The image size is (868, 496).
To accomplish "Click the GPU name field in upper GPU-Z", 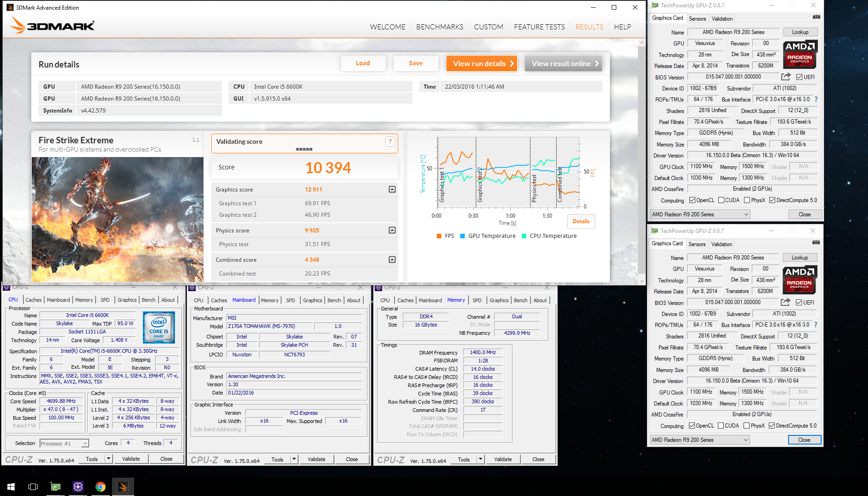I will (733, 32).
